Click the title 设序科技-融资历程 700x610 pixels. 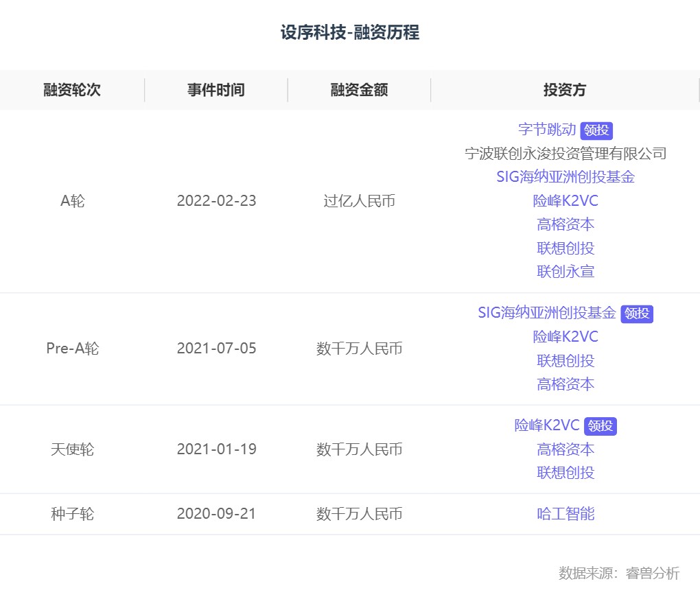click(x=350, y=32)
